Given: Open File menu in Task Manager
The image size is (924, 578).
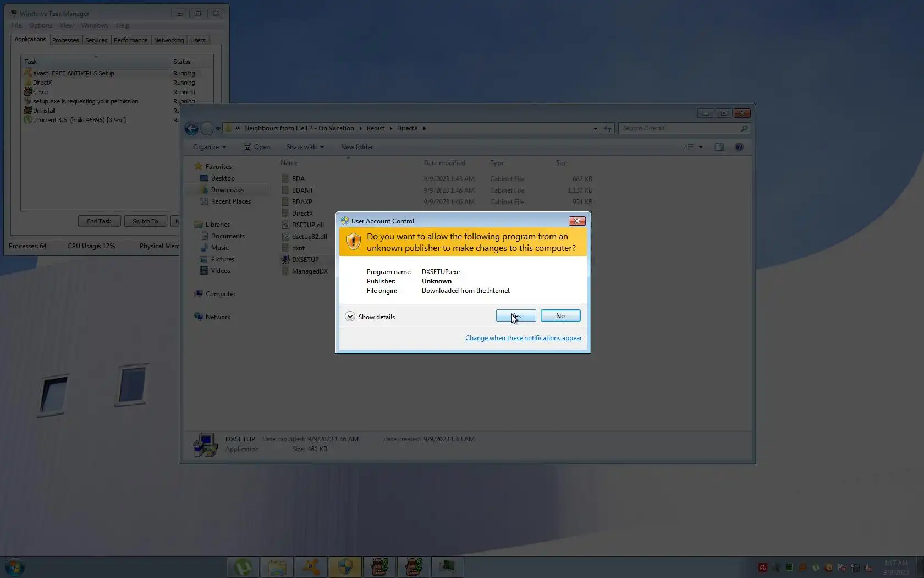Looking at the screenshot, I should click(16, 25).
